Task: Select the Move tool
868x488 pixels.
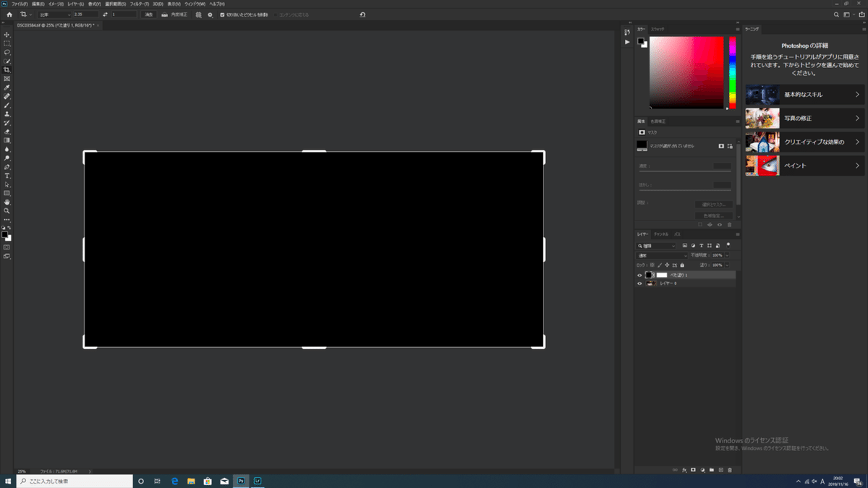Action: 7,35
